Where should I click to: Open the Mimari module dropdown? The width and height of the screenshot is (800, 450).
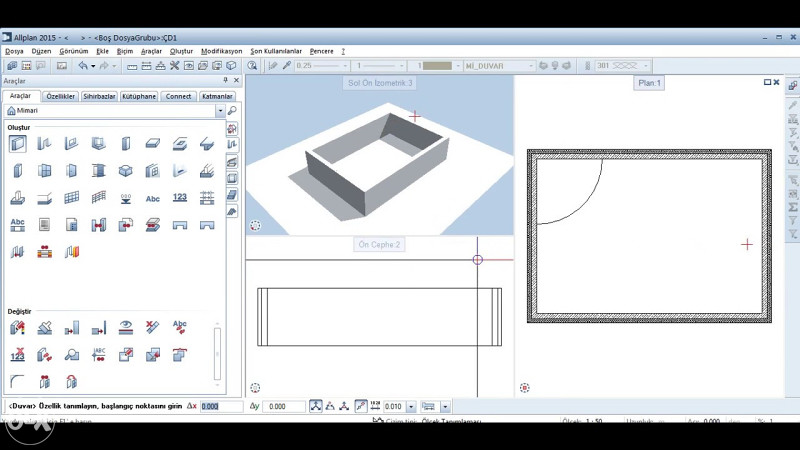[x=220, y=111]
